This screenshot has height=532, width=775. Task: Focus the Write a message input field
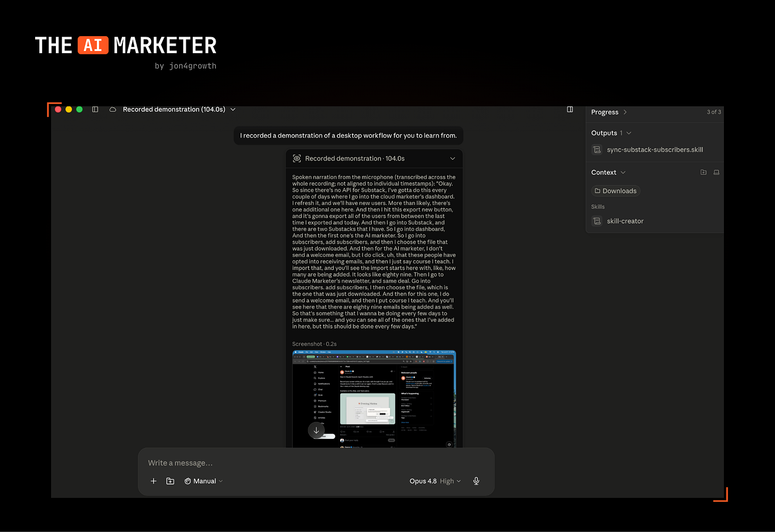click(x=316, y=463)
